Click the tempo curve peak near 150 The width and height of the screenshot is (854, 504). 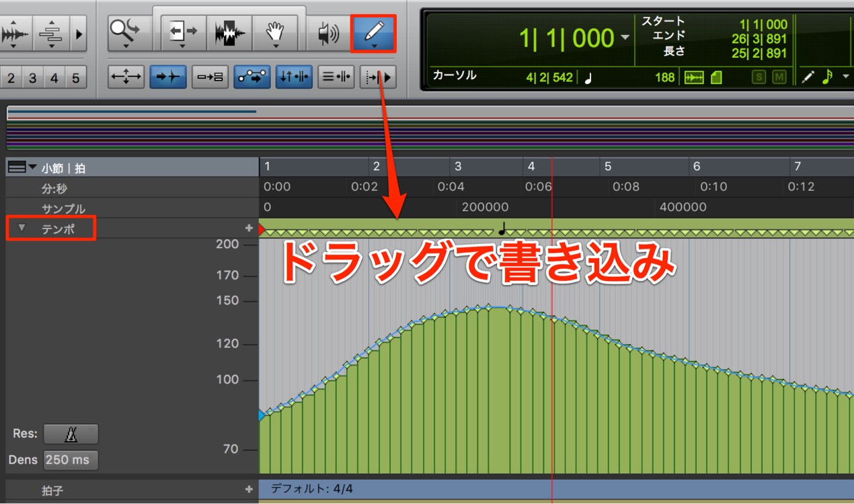[x=498, y=307]
